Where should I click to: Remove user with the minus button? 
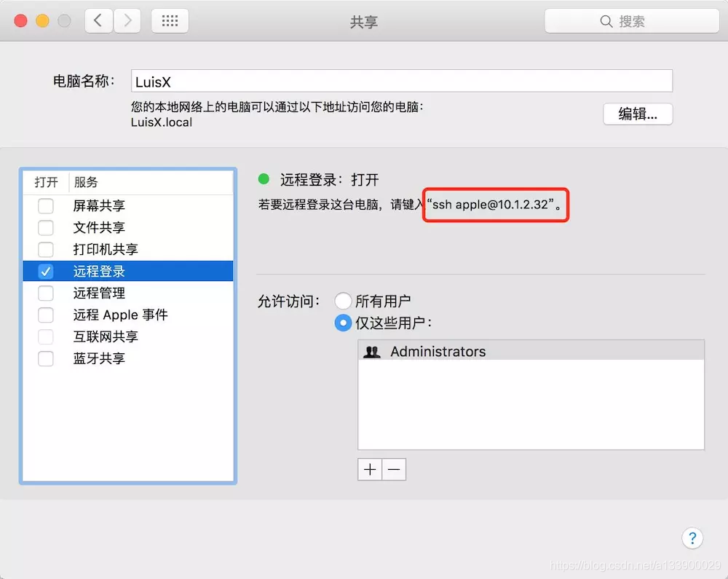(x=394, y=470)
